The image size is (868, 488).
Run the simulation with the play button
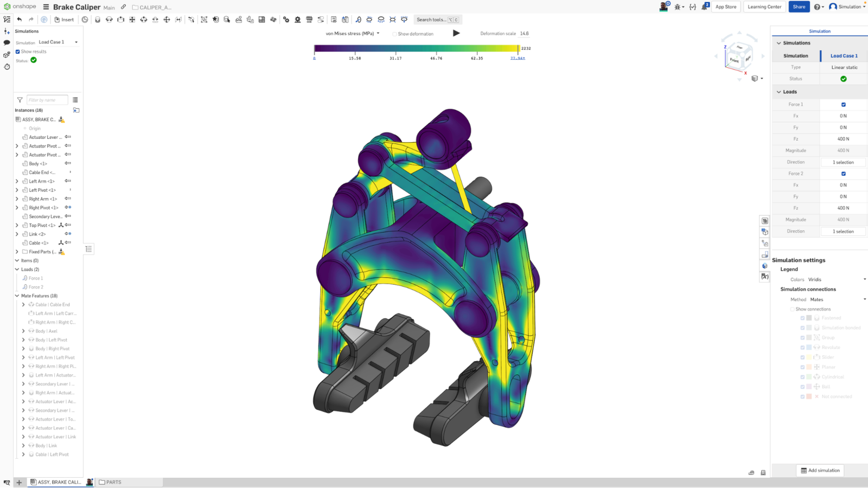click(x=456, y=33)
